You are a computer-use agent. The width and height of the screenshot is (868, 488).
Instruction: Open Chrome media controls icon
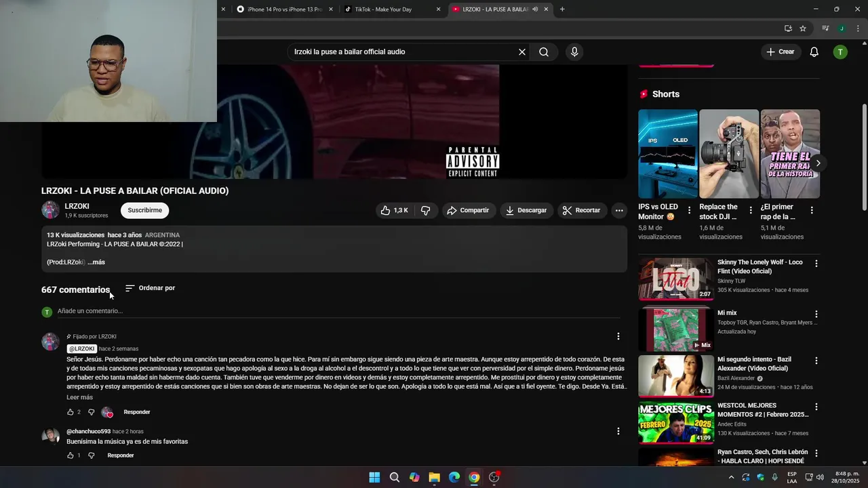(x=825, y=28)
